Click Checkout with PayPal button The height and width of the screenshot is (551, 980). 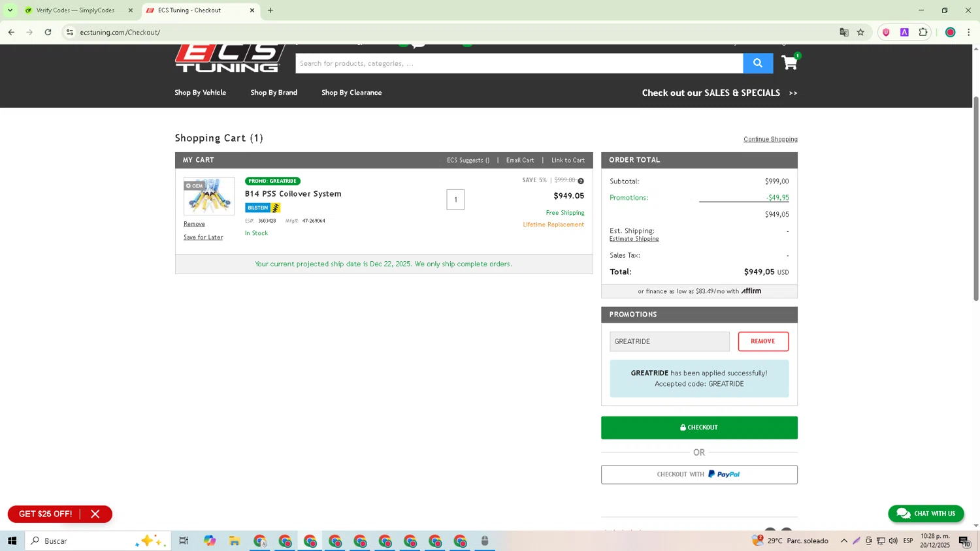[x=699, y=475]
